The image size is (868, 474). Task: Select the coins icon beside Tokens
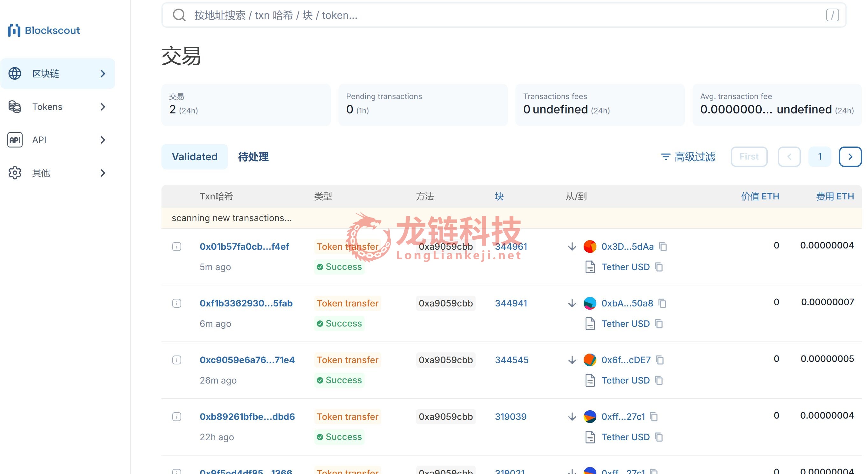(x=15, y=107)
